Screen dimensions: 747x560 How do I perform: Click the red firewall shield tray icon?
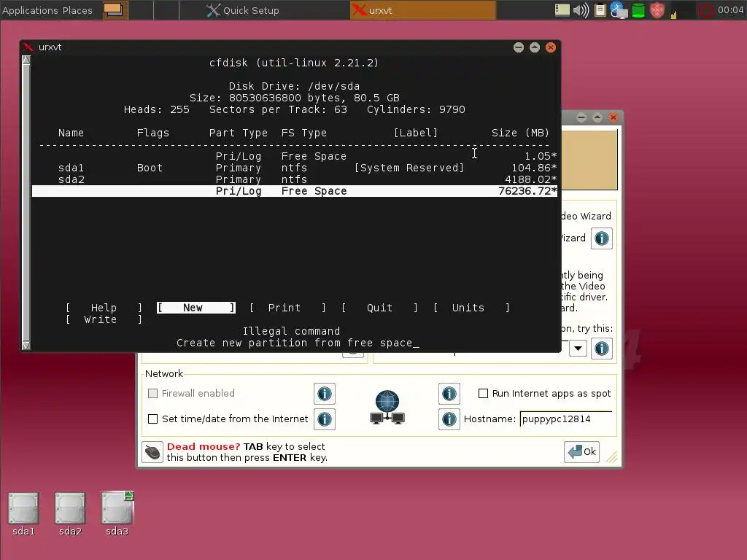pos(657,10)
